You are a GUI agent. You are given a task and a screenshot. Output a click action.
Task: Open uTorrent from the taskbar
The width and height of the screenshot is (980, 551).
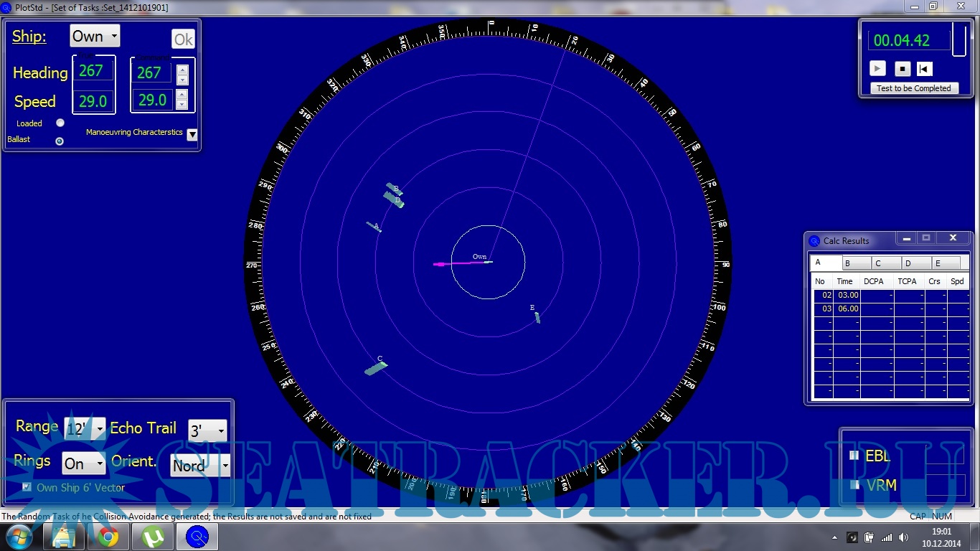(153, 537)
